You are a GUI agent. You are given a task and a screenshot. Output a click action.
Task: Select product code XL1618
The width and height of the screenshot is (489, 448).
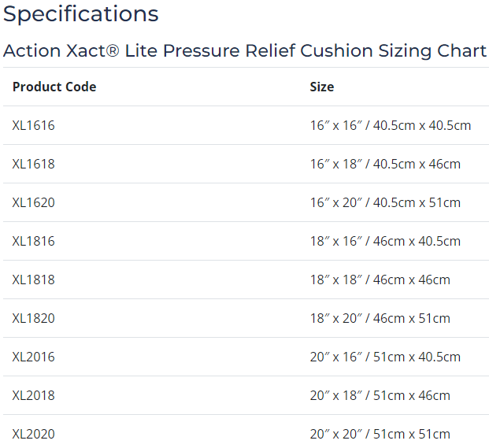[34, 164]
